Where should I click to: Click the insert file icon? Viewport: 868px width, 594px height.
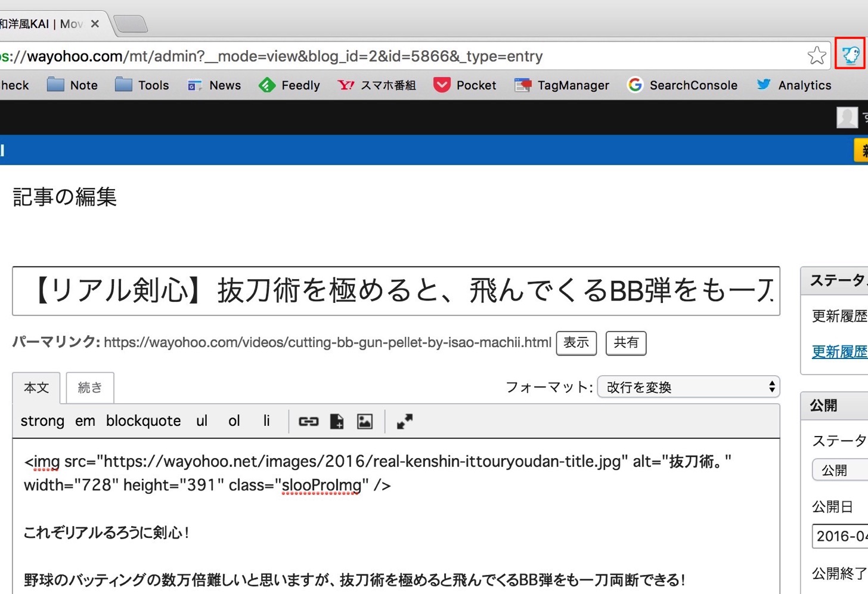tap(337, 422)
